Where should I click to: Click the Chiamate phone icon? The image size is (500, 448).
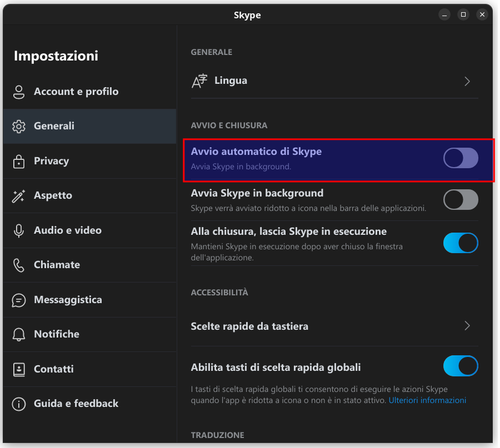[x=19, y=265]
